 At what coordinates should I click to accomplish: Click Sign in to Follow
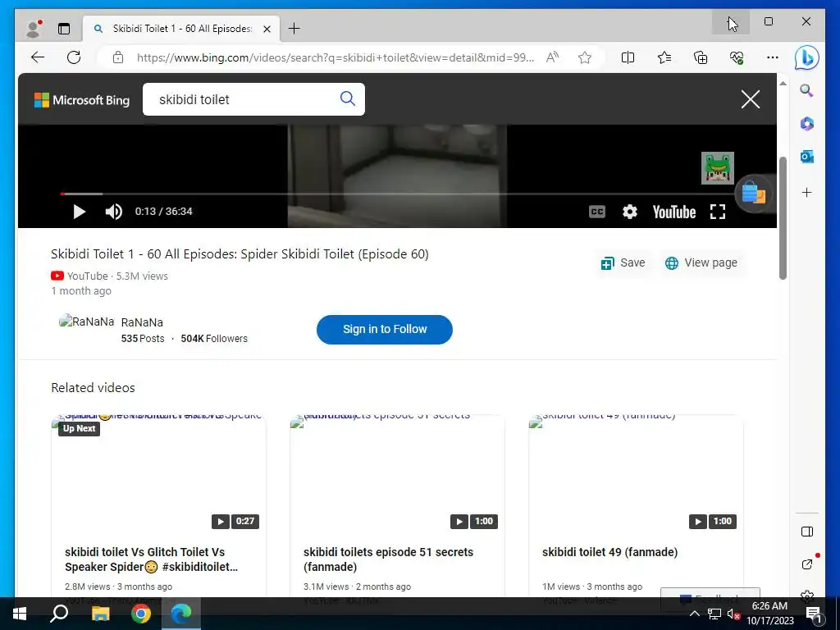pos(385,330)
